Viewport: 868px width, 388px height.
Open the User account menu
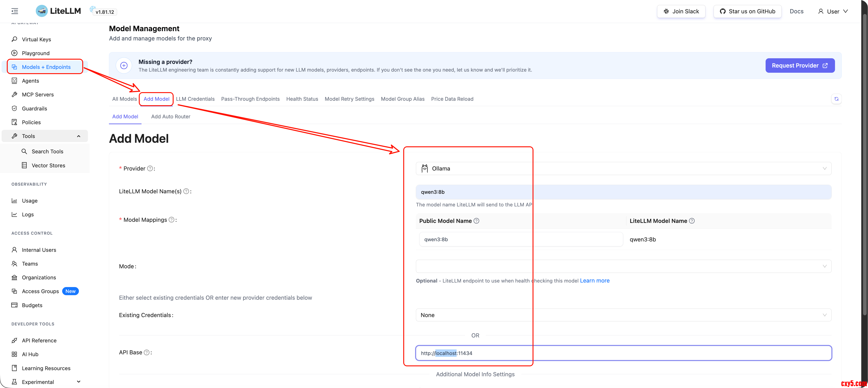pyautogui.click(x=833, y=12)
